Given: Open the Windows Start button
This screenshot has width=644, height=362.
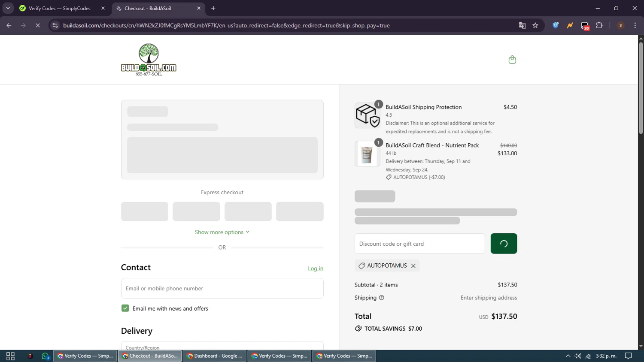Looking at the screenshot, I should pyautogui.click(x=10, y=356).
